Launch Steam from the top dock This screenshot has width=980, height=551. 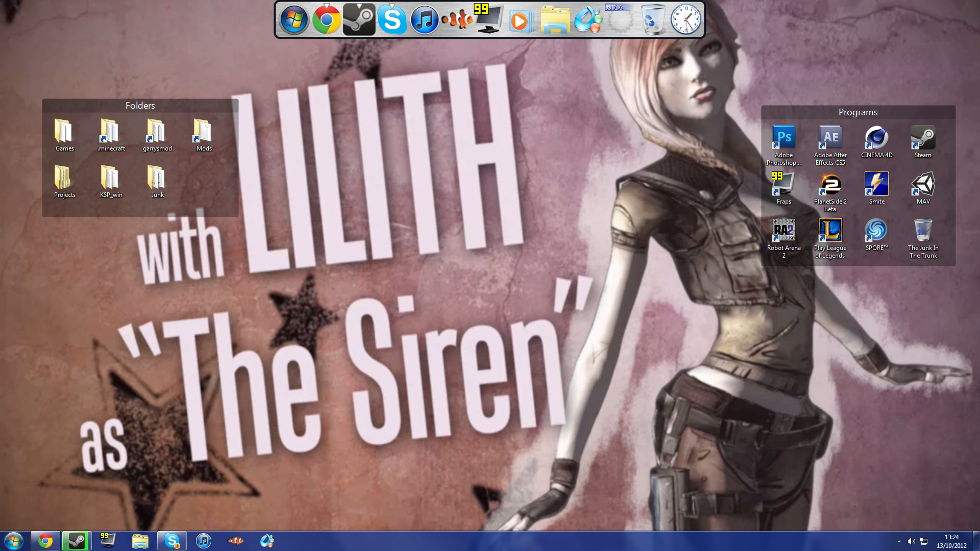[x=359, y=20]
